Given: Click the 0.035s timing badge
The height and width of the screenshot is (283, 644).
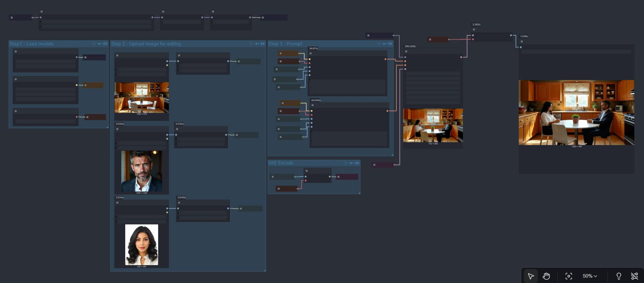Looking at the screenshot, I should pos(180,124).
